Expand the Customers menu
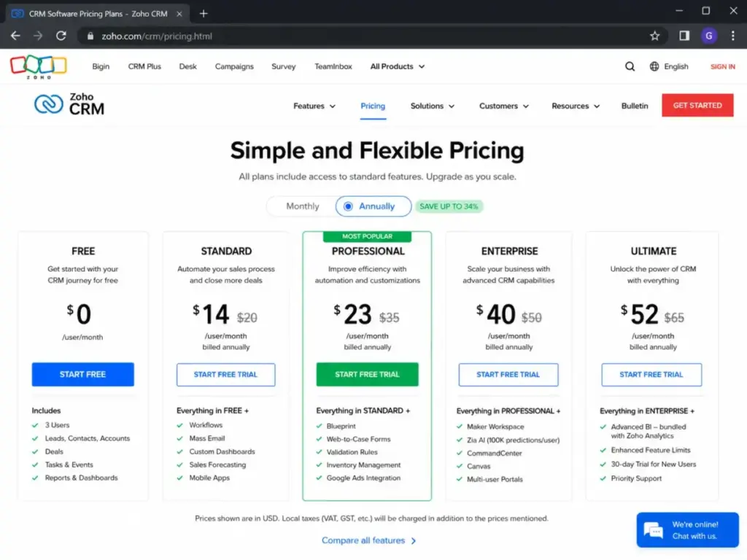Viewport: 747px width, 560px height. coord(504,106)
